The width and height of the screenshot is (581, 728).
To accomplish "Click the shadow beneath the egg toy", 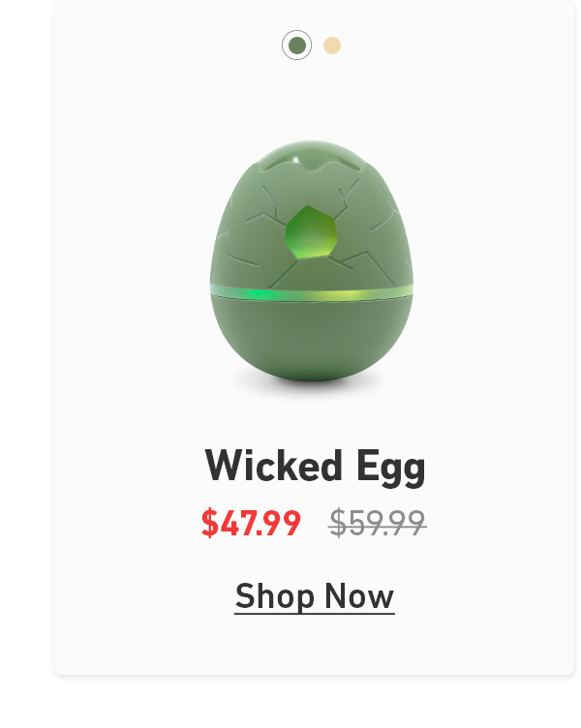I will click(x=311, y=386).
